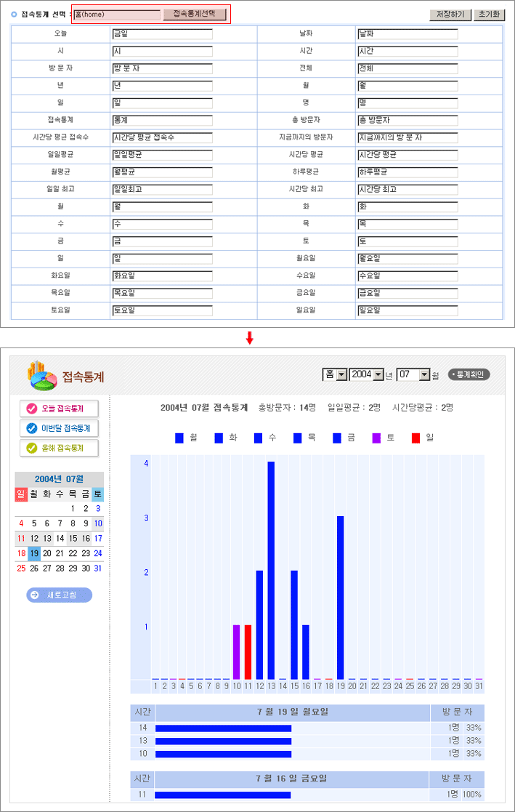The width and height of the screenshot is (515, 812).
Task: Click the 홈(home) input field
Action: click(x=117, y=14)
